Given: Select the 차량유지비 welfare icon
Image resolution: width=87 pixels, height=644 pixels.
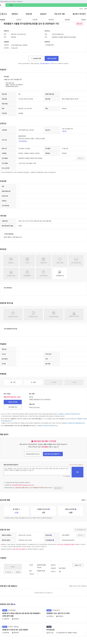Looking at the screenshot, I should point(43,261).
